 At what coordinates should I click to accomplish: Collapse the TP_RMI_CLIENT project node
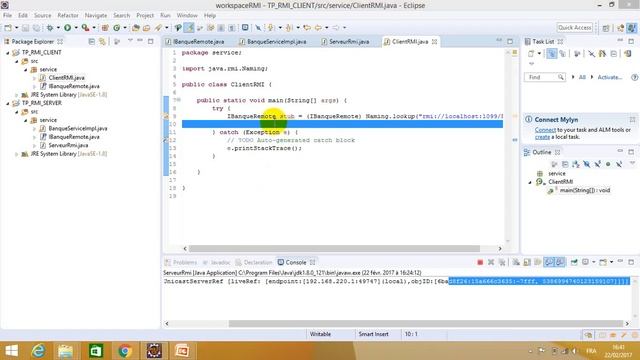click(8, 53)
